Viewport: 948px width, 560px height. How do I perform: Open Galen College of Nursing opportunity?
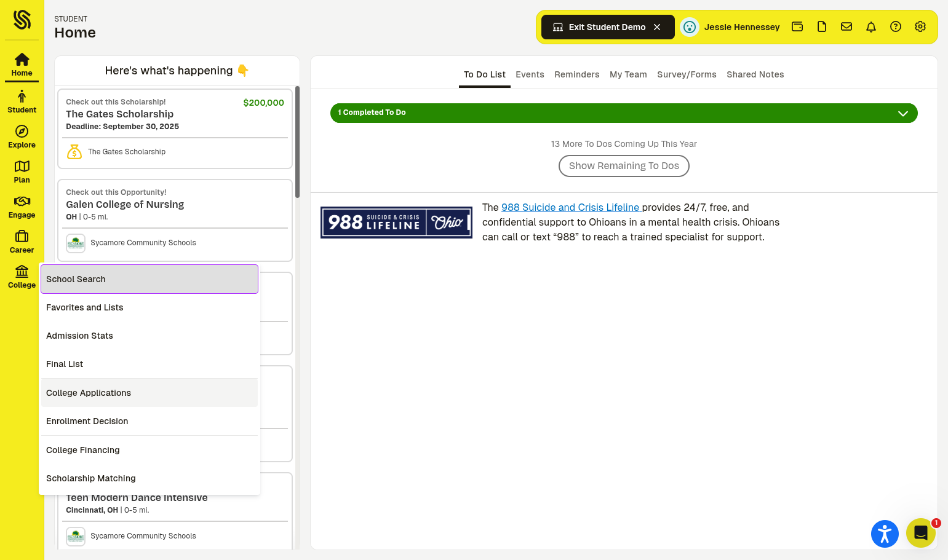[x=175, y=220]
